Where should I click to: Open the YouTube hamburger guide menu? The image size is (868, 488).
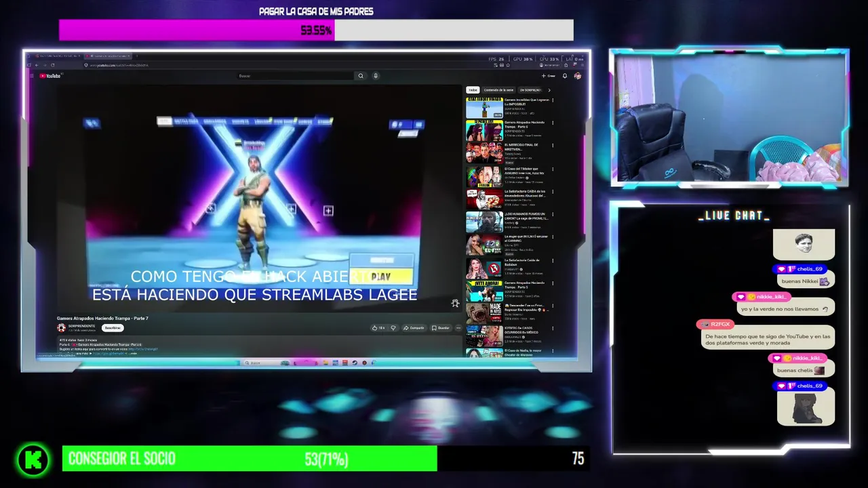coord(31,76)
